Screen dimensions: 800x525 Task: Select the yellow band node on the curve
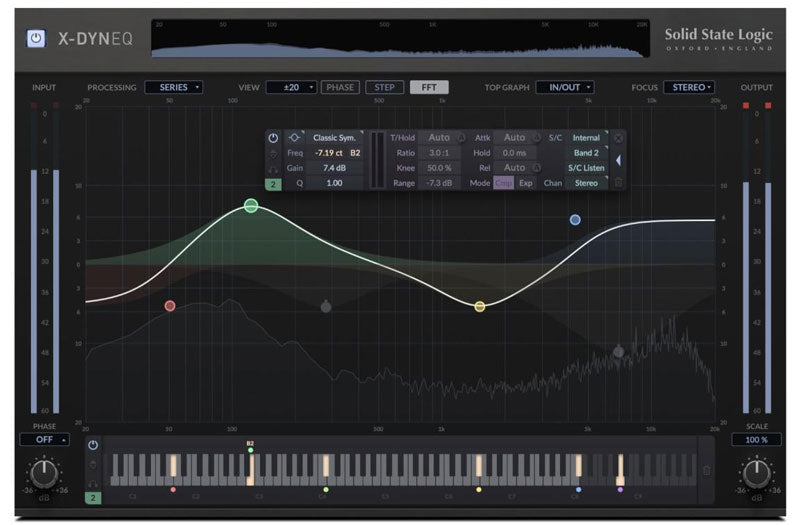point(480,307)
